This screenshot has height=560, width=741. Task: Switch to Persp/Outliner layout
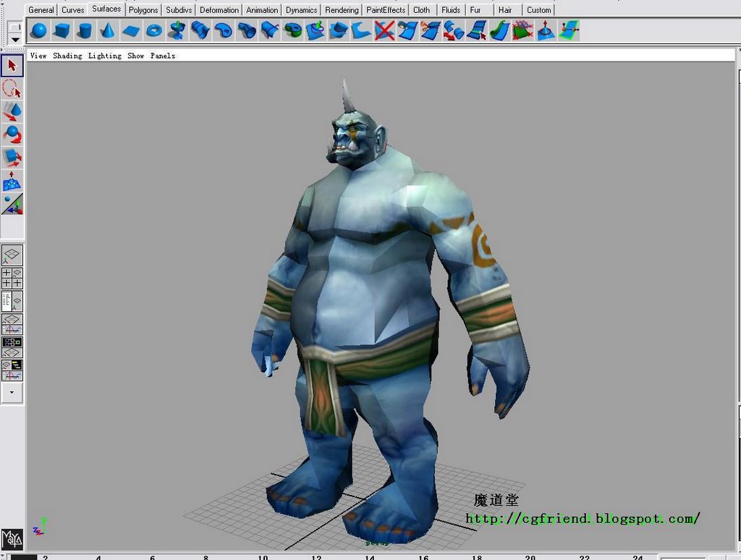point(12,301)
